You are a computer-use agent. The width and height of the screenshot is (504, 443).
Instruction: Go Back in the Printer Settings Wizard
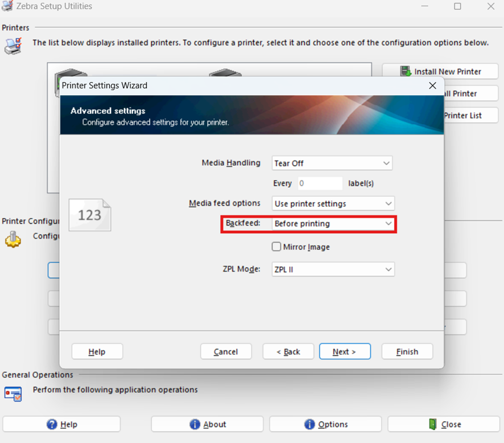(288, 351)
